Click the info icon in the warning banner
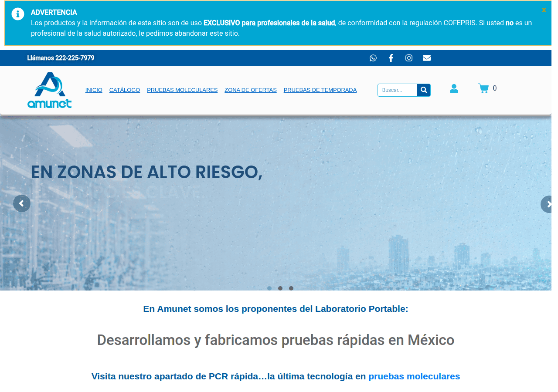This screenshot has height=392, width=558. [18, 14]
